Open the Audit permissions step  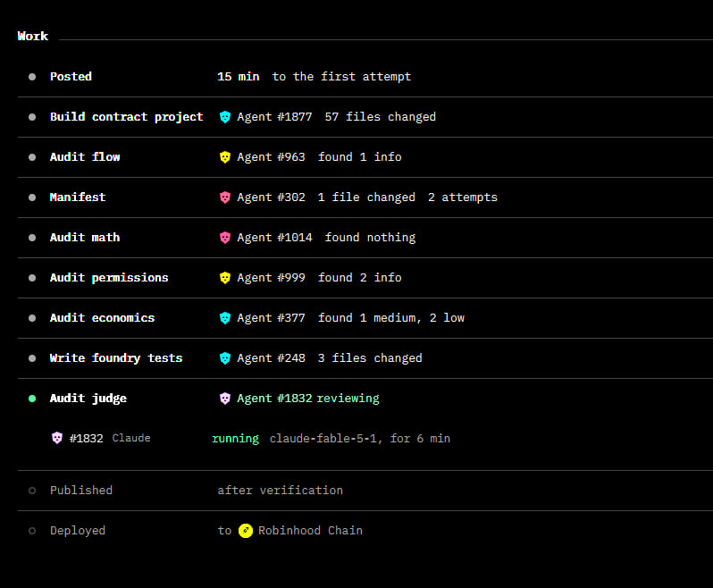pos(109,277)
